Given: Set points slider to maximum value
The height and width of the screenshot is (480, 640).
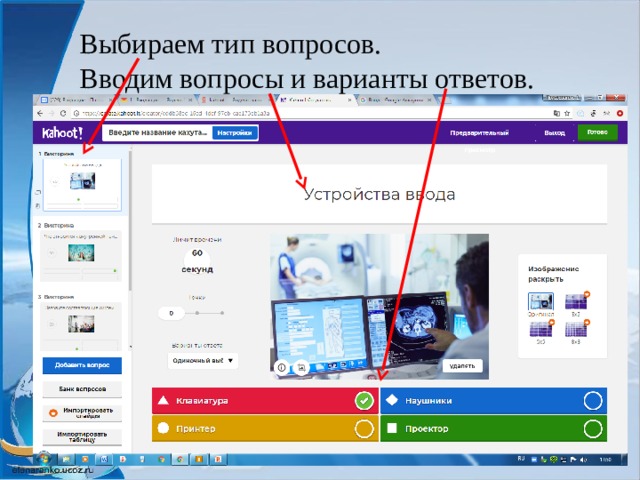Looking at the screenshot, I should coord(222,313).
